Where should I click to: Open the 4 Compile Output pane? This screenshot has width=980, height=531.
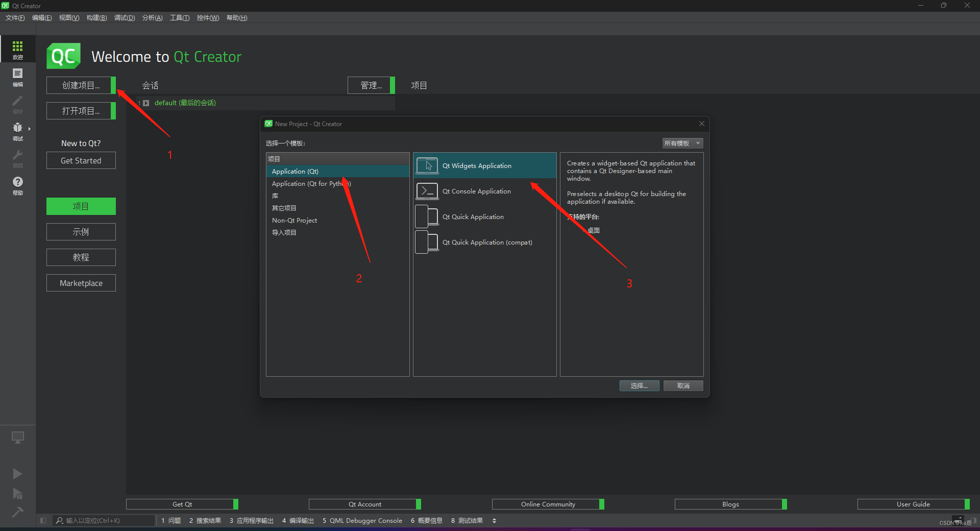298,520
